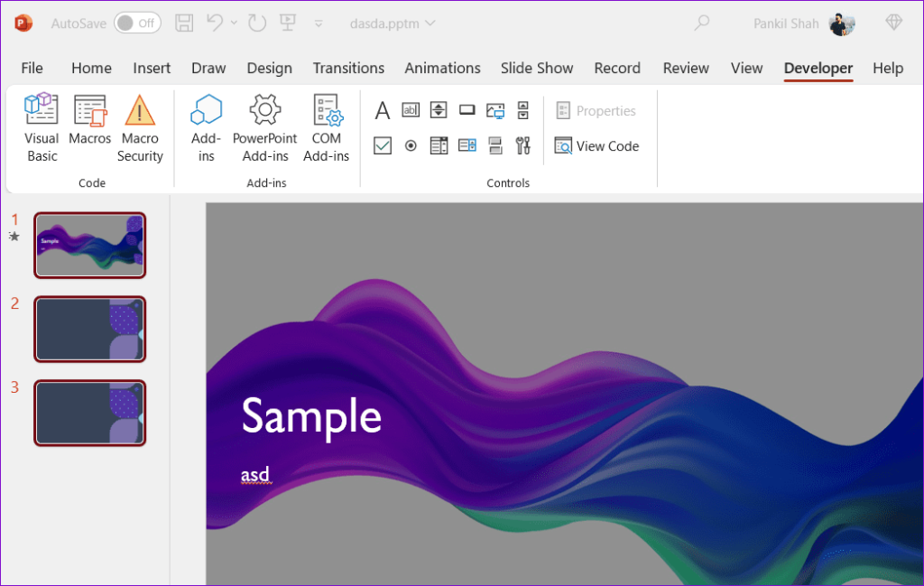Expand the Undo history dropdown
This screenshot has width=924, height=586.
(x=233, y=23)
